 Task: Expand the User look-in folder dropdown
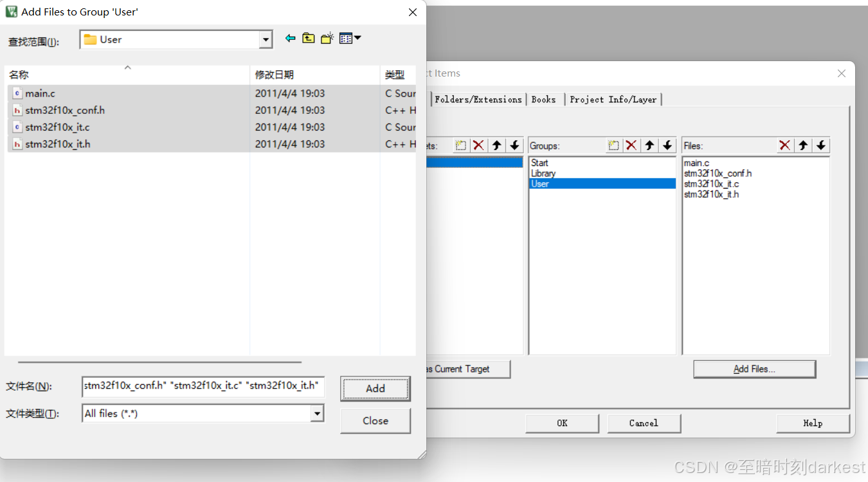tap(266, 40)
